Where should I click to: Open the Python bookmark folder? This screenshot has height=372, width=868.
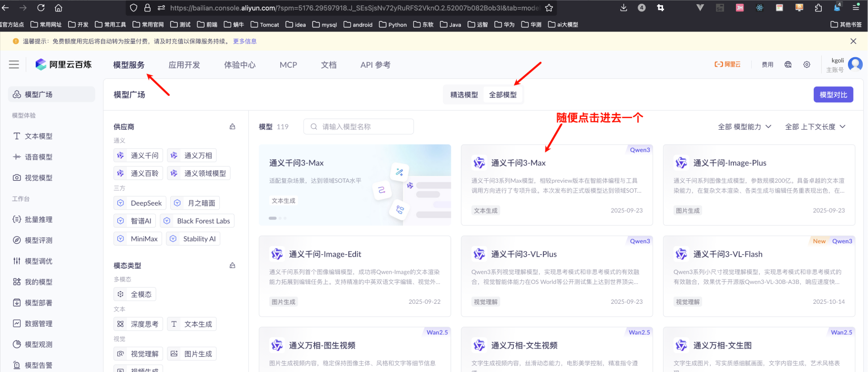(x=393, y=24)
